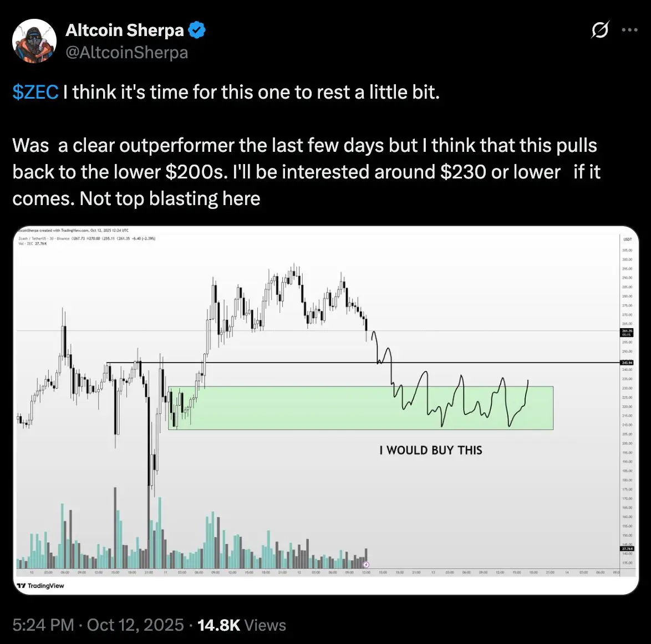The image size is (651, 644).
Task: Open the 5:24 PM · Oct 12, 2025 timestamp
Action: 98,625
